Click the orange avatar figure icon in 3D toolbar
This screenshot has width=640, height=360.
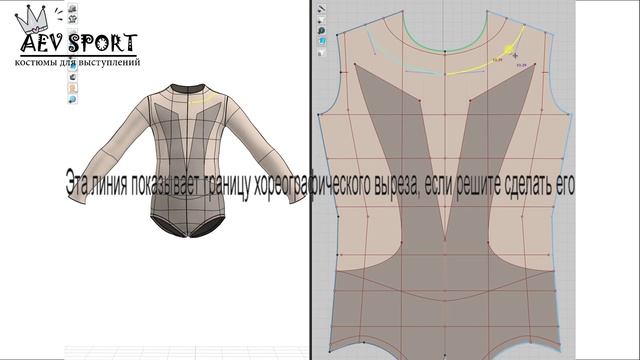point(72,88)
